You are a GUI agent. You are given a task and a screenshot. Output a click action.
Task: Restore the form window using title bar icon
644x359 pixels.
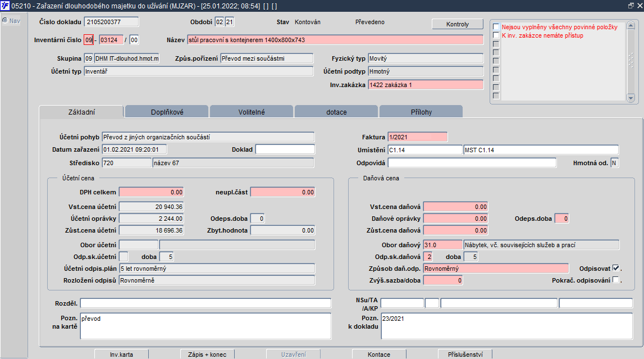coord(631,5)
